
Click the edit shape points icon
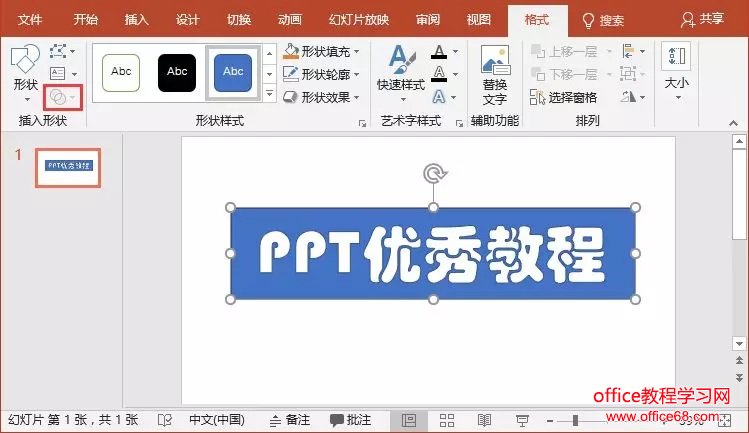[x=58, y=51]
